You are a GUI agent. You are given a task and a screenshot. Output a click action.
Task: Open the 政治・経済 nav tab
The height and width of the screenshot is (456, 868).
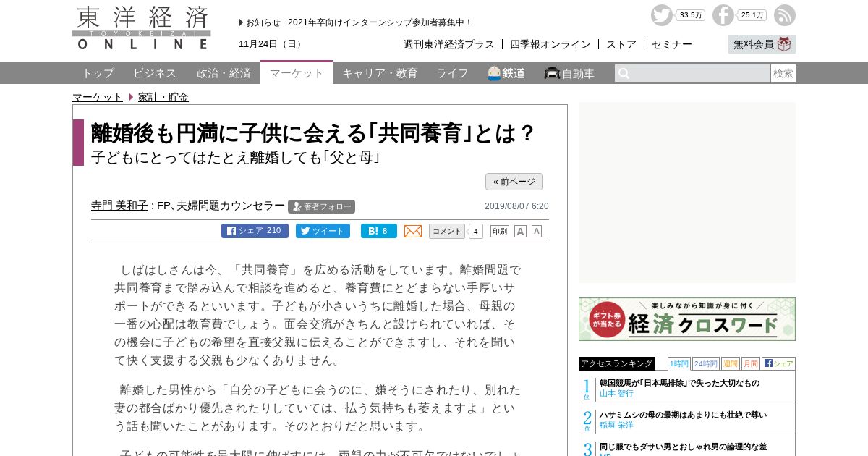224,73
